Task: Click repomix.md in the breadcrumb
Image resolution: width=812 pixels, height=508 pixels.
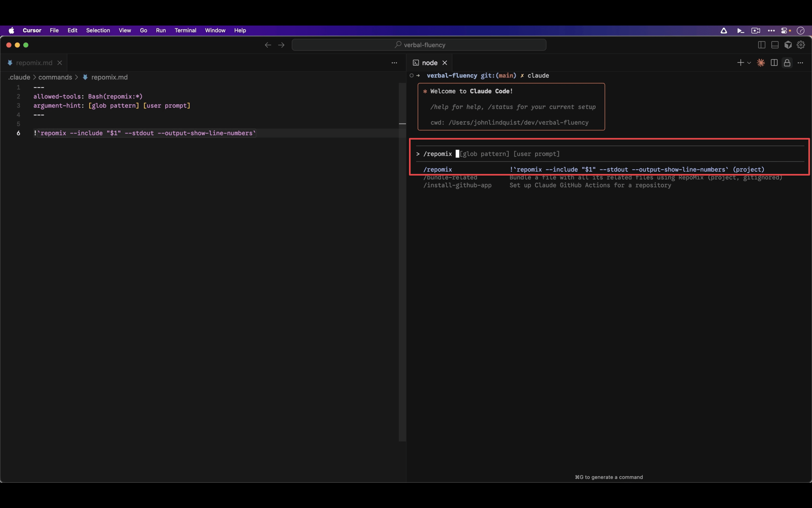Action: point(109,77)
